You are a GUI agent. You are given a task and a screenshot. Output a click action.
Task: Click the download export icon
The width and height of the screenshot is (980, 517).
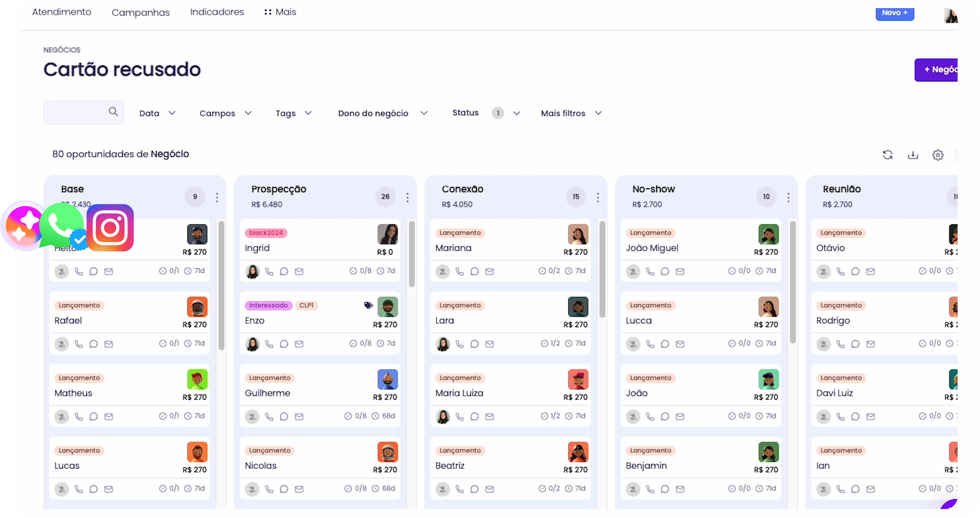click(913, 154)
